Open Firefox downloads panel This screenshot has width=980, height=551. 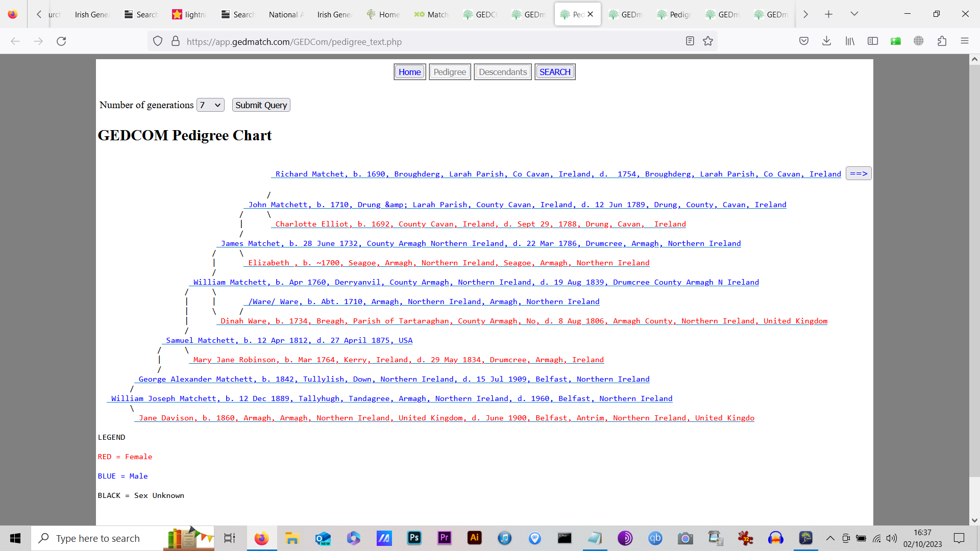[827, 41]
